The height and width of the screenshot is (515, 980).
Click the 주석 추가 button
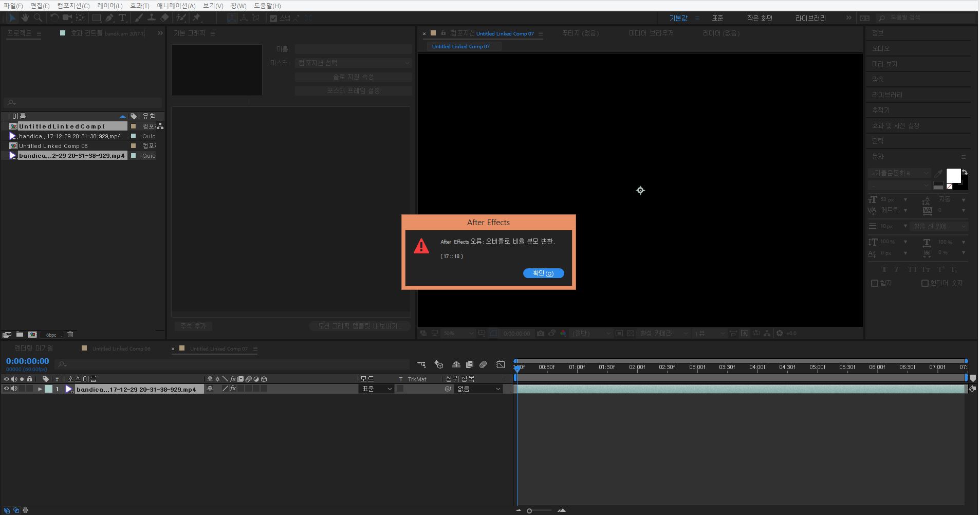193,326
